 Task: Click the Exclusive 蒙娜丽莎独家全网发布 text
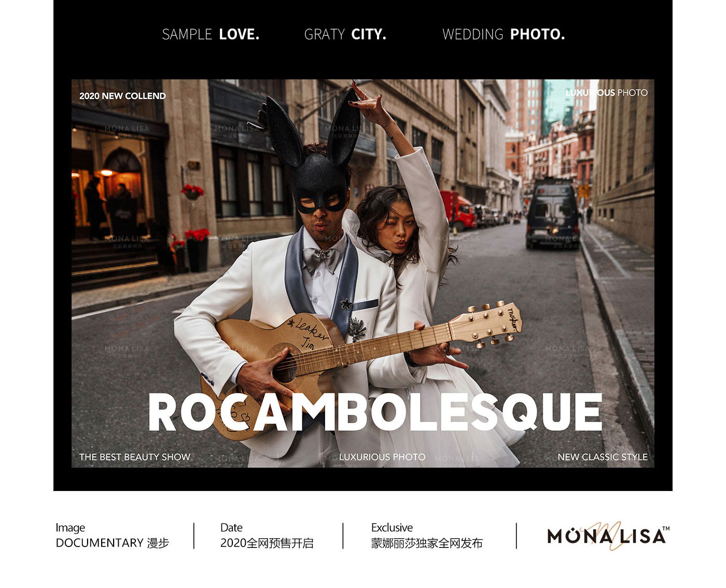click(x=427, y=536)
